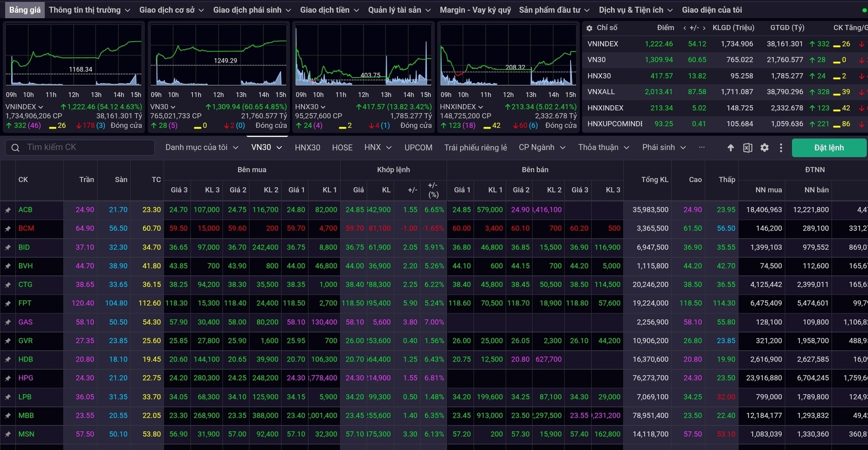Open Giao dịch phái sinh menu

tap(251, 10)
